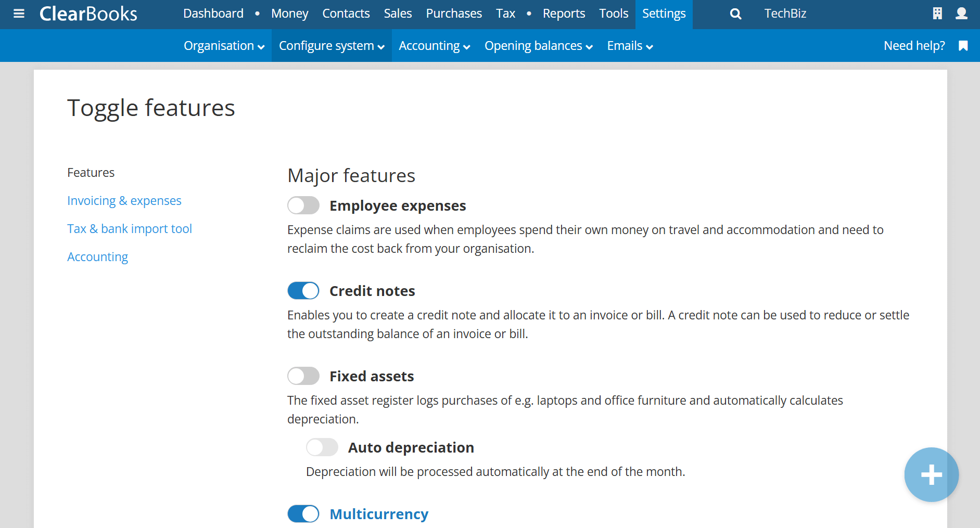
Task: Open the Accounting dropdown in submenu bar
Action: (x=435, y=46)
